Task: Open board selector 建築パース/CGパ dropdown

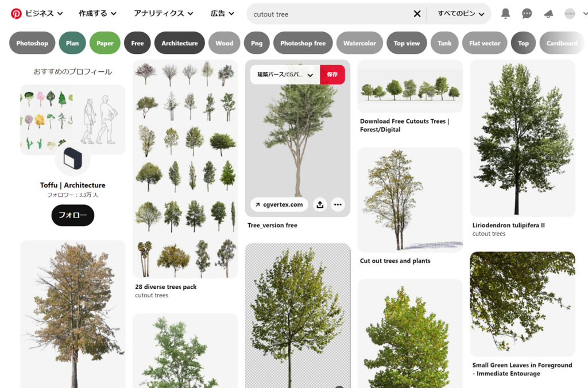Action: coord(285,75)
